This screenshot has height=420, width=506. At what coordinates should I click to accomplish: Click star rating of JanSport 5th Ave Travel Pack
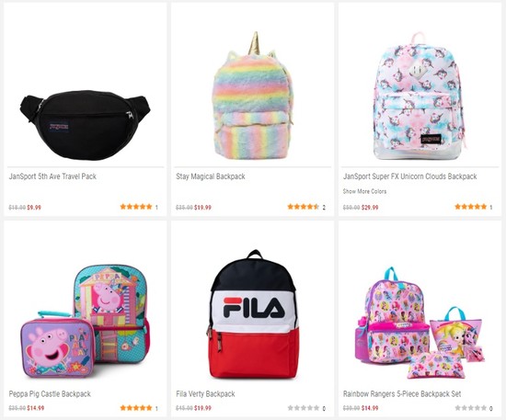pos(136,207)
